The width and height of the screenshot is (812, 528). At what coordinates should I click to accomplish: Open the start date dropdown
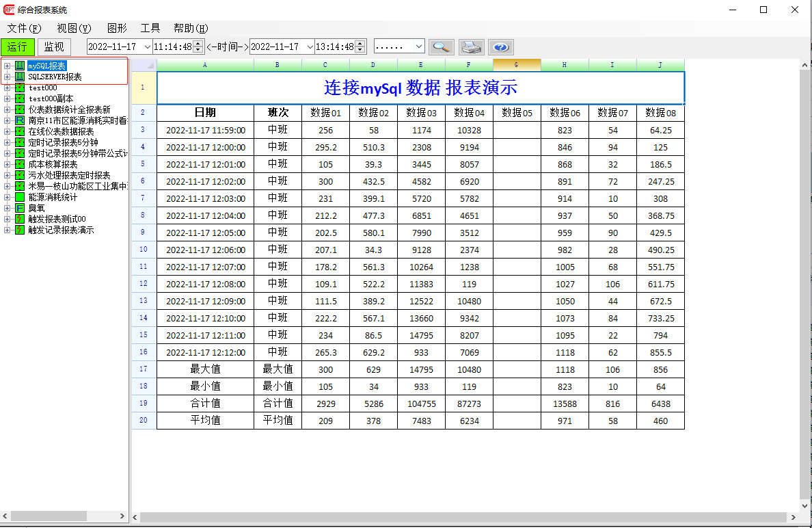pyautogui.click(x=147, y=47)
